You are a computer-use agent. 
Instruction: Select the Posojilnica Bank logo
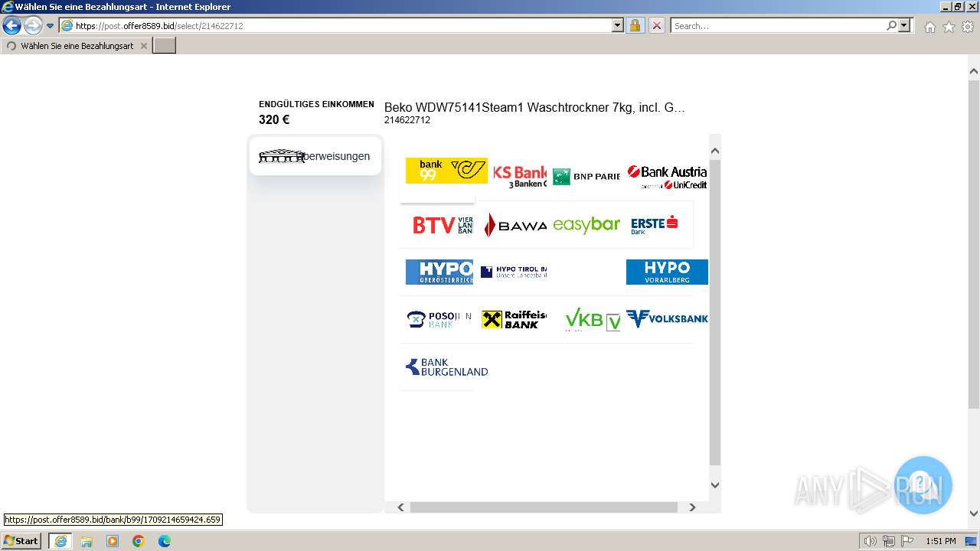point(439,319)
